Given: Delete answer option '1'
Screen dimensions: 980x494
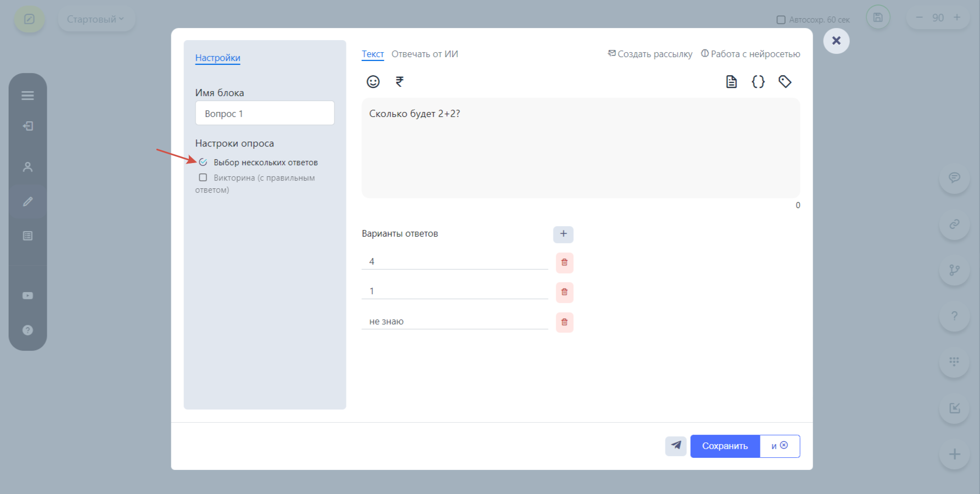Looking at the screenshot, I should (x=564, y=292).
